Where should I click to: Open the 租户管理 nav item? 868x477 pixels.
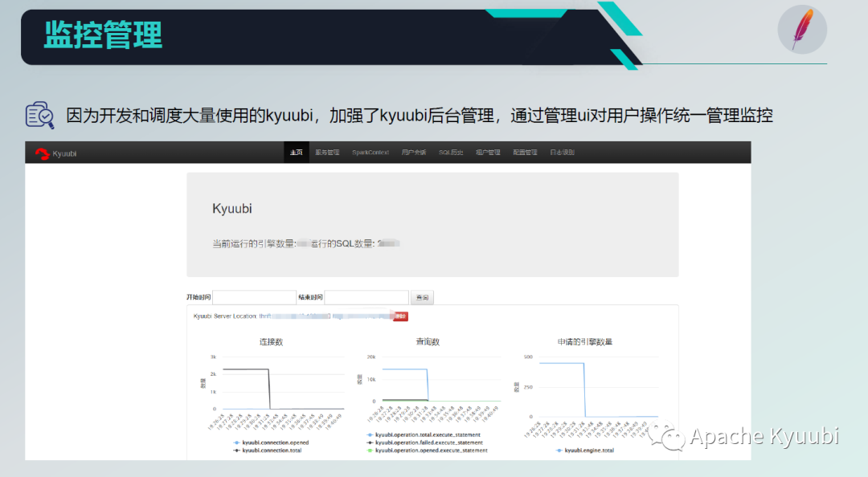488,153
